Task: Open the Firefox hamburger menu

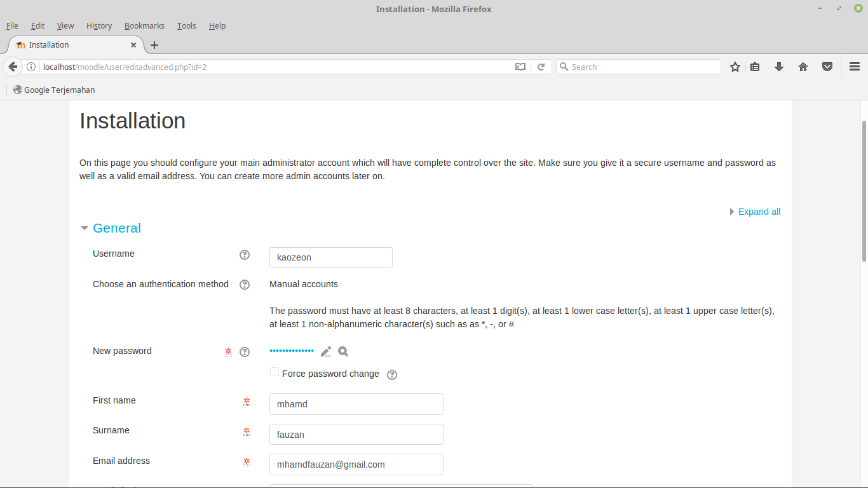Action: pos(855,67)
